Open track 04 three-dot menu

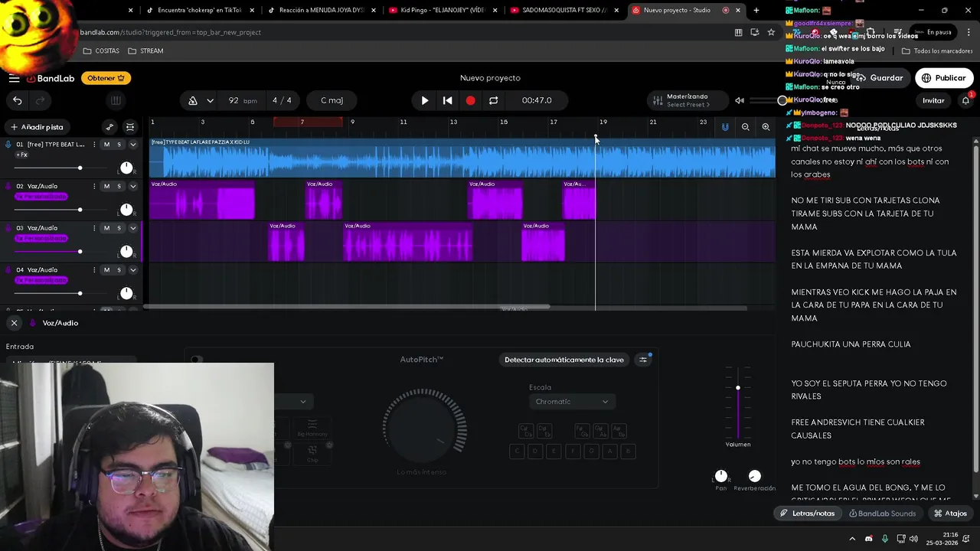pyautogui.click(x=94, y=269)
